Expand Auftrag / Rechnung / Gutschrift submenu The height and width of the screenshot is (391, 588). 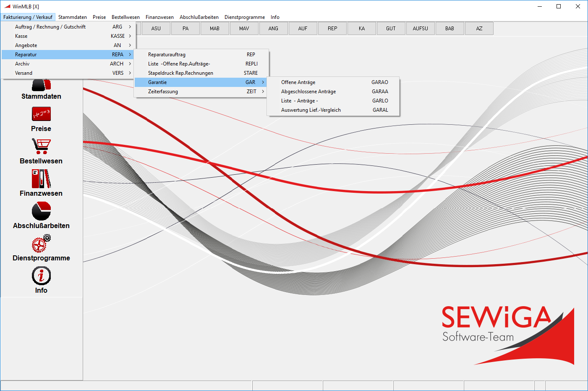[68, 27]
